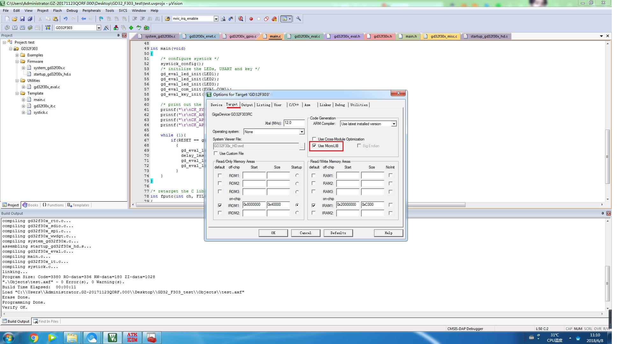Open the Peripherals menu
Image resolution: width=644 pixels, height=344 pixels.
pos(91,11)
